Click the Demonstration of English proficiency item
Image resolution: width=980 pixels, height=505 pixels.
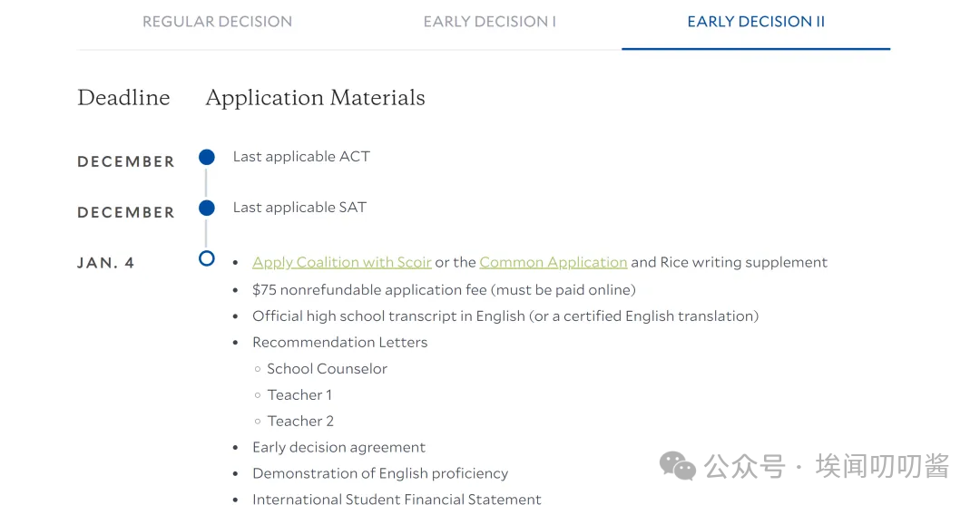(379, 473)
